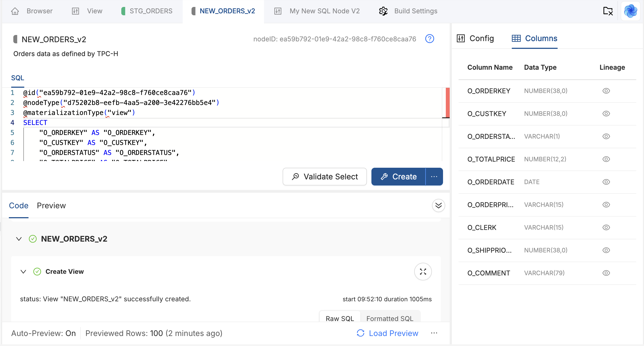Click the Browser home icon

(15, 11)
